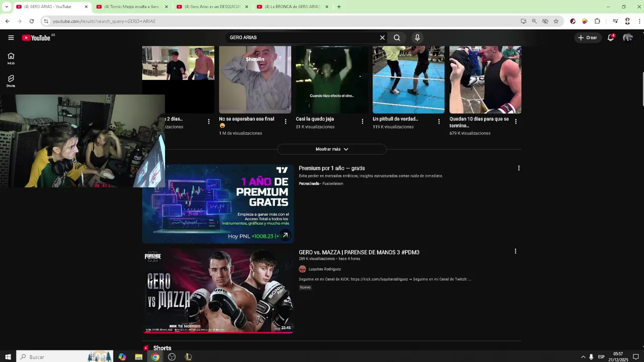Open GERO vs. MAZZA video thumbnail
The image size is (644, 362).
(x=218, y=291)
